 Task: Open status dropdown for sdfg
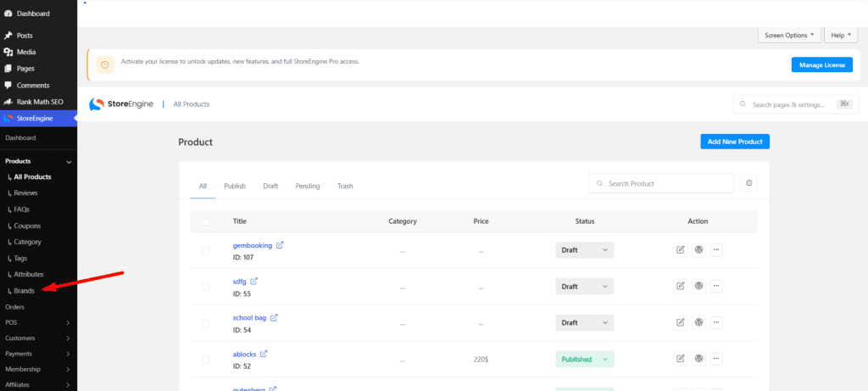[585, 287]
